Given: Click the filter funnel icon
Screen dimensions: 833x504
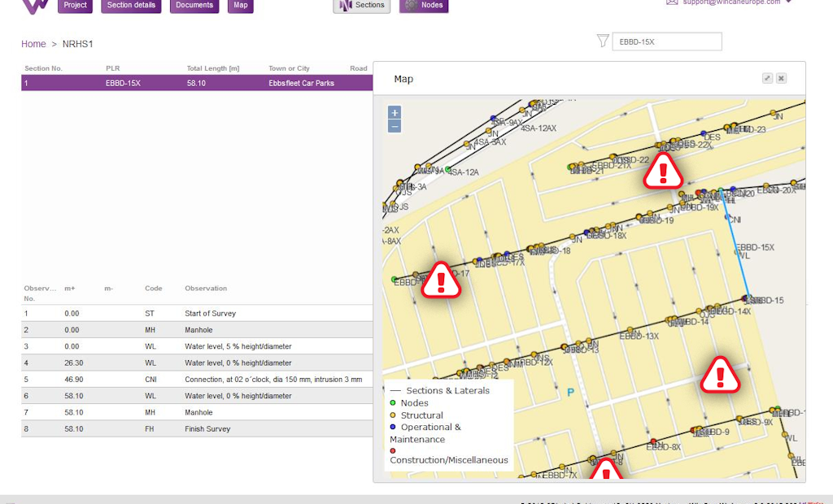Looking at the screenshot, I should 603,41.
